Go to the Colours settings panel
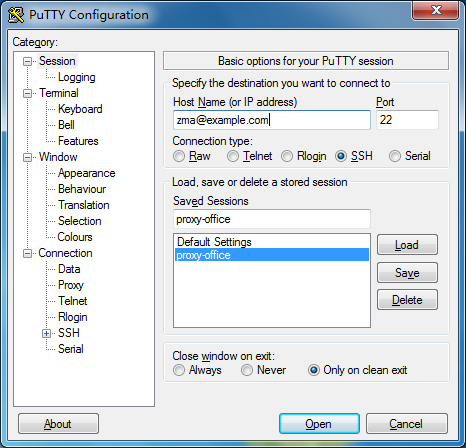Image resolution: width=466 pixels, height=448 pixels. click(75, 237)
